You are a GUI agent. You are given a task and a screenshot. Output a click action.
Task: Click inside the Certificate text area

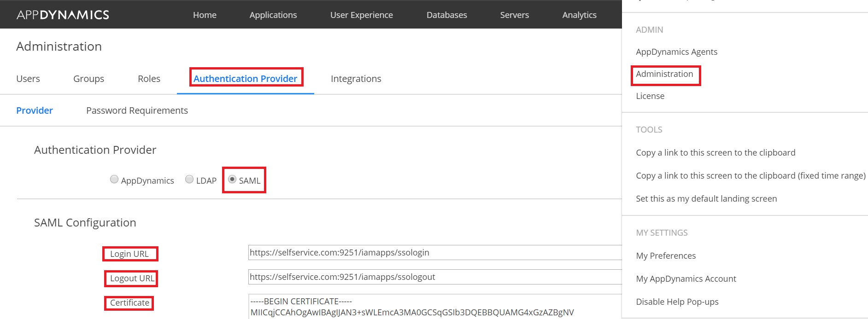(433, 307)
